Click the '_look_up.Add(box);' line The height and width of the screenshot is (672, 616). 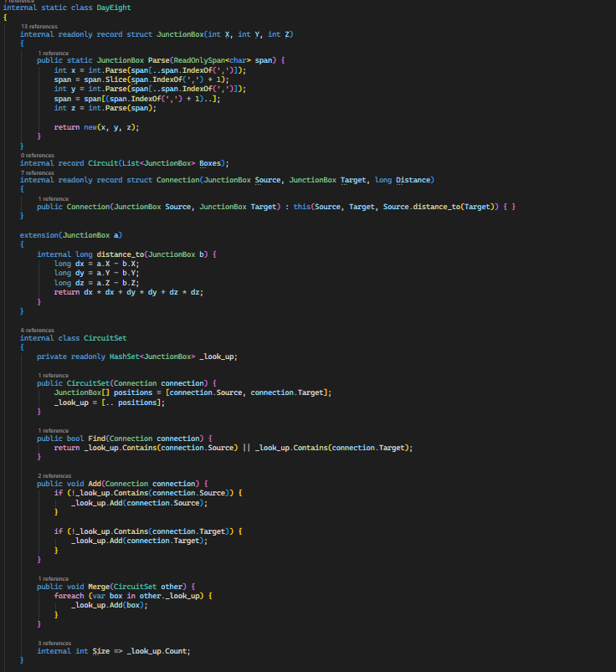coord(110,605)
